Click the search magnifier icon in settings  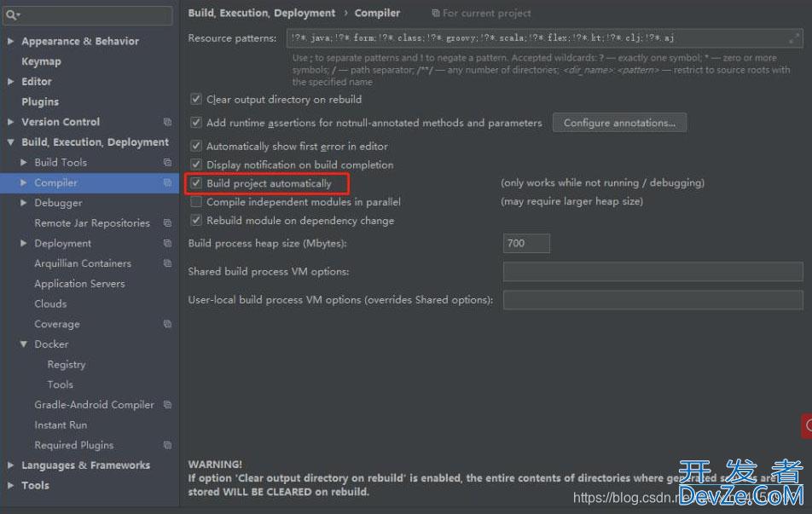[11, 15]
